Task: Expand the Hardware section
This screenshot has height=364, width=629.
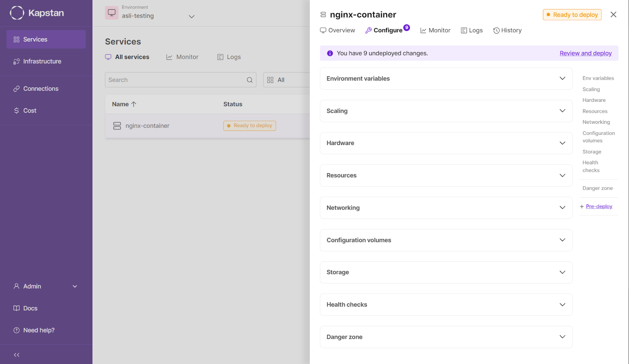Action: 446,143
